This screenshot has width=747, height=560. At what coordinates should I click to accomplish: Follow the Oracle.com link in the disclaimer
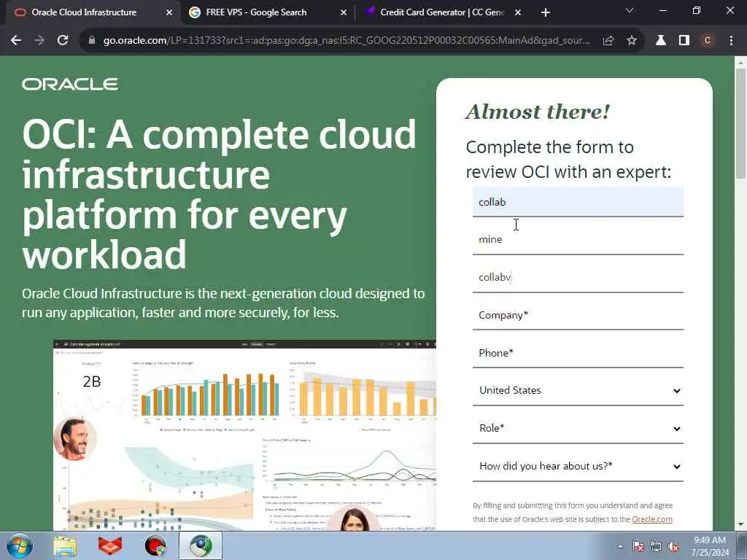pyautogui.click(x=652, y=519)
